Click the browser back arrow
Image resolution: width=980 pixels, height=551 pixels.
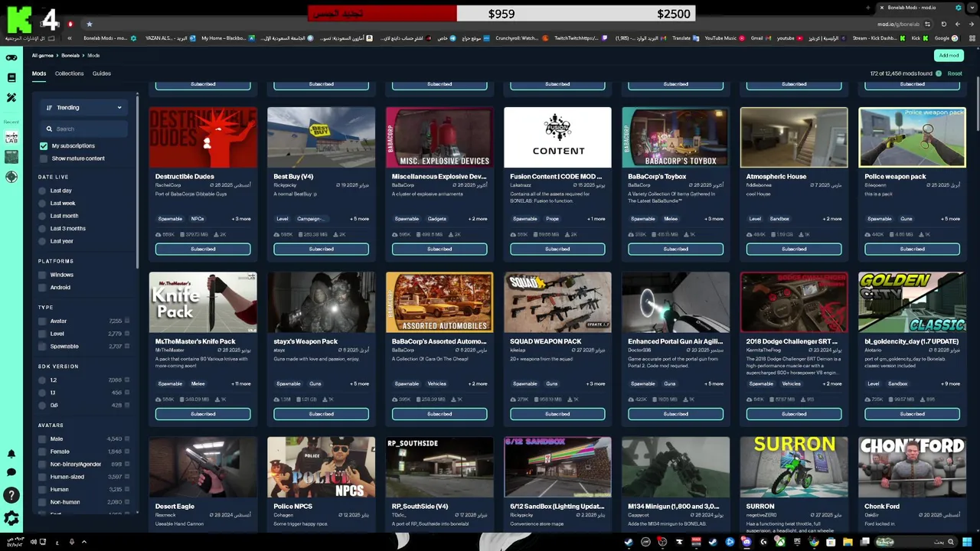point(971,24)
